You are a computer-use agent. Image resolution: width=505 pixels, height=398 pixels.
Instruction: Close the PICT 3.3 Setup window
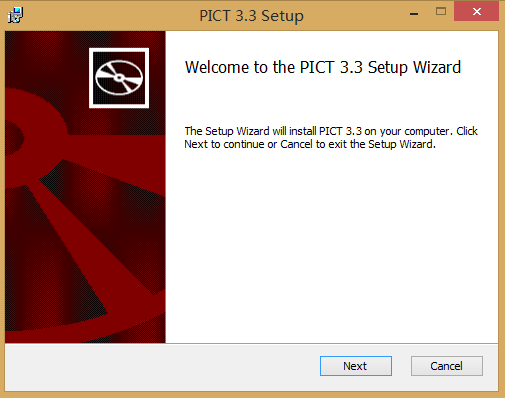(x=476, y=12)
